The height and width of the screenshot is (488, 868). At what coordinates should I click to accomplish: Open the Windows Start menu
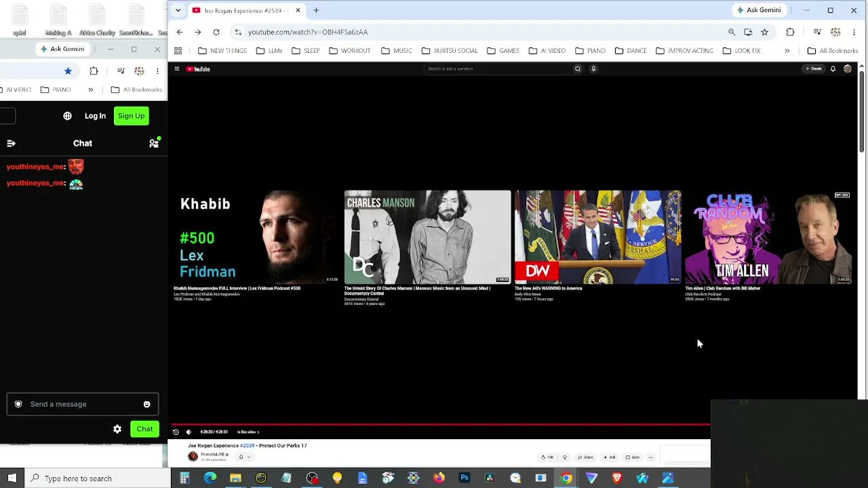tap(12, 479)
